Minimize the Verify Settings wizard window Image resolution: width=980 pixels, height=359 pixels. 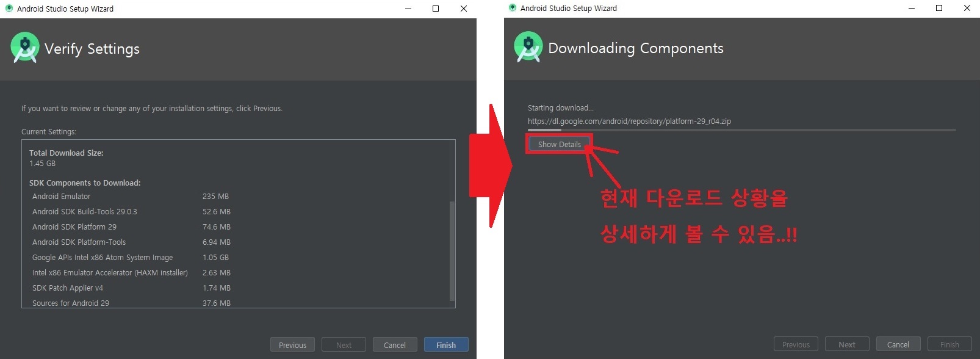(x=408, y=9)
